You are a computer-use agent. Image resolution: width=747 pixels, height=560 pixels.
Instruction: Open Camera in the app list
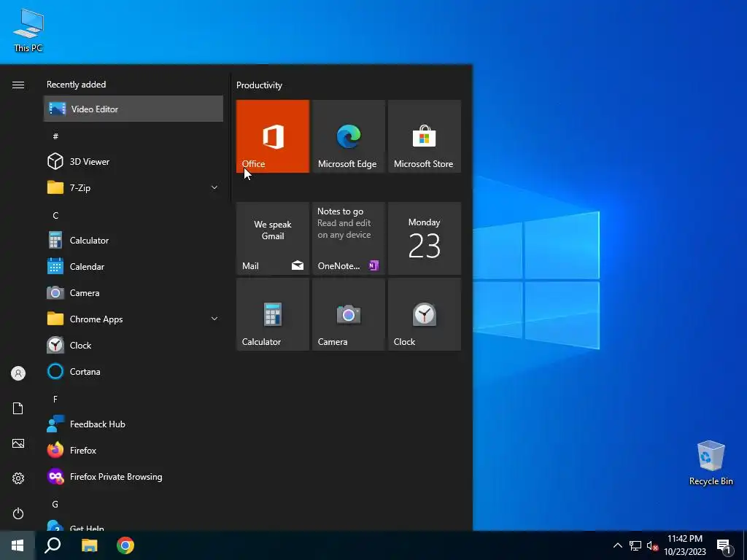pos(133,293)
